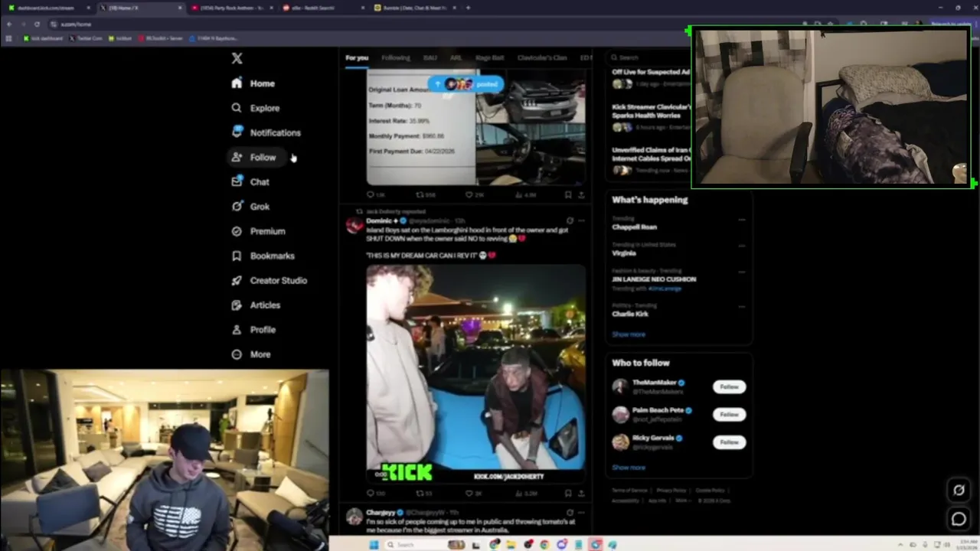Reload the page in browser
Viewport: 980px width, 551px height.
pos(37,24)
